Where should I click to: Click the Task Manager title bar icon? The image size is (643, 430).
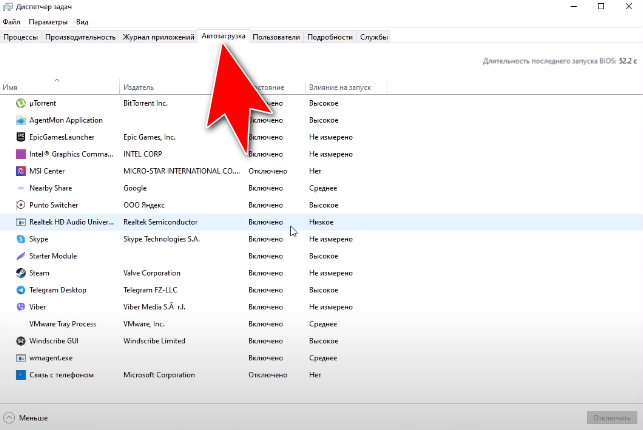click(8, 7)
